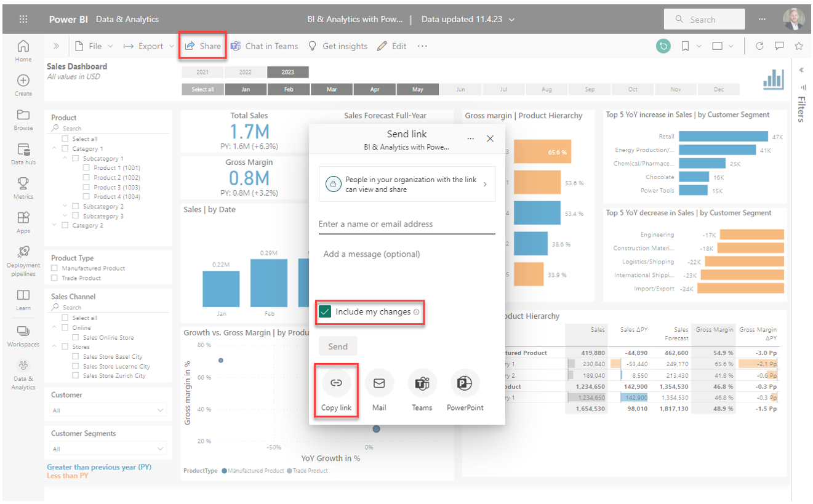Check Manufactured Product checkbox
Image resolution: width=813 pixels, height=504 pixels.
tap(55, 268)
